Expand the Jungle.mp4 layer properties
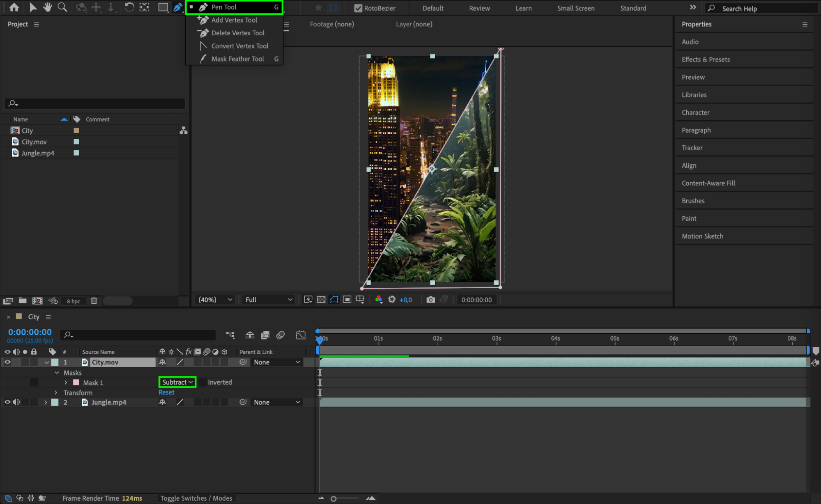This screenshot has height=504, width=821. click(46, 403)
